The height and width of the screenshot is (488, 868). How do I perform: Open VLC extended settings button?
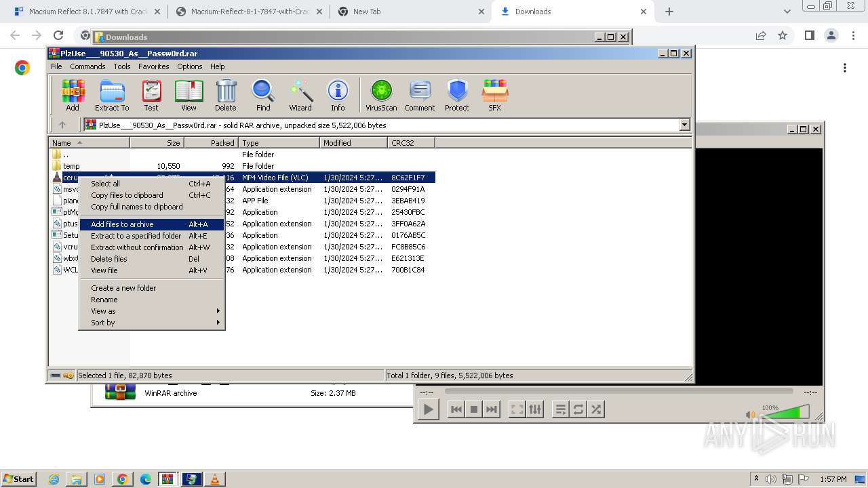(x=535, y=409)
